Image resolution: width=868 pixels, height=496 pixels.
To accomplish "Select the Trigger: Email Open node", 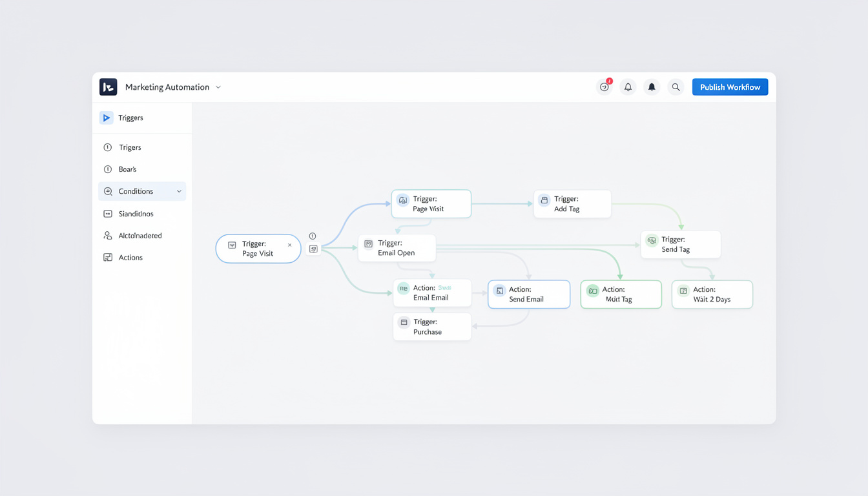I will coord(397,248).
